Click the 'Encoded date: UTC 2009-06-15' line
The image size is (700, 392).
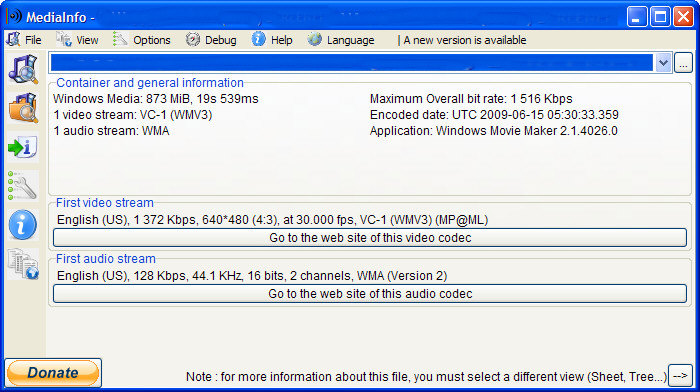coord(494,115)
